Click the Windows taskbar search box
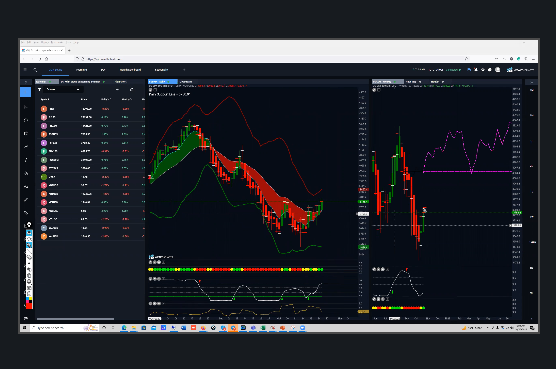 pyautogui.click(x=64, y=328)
